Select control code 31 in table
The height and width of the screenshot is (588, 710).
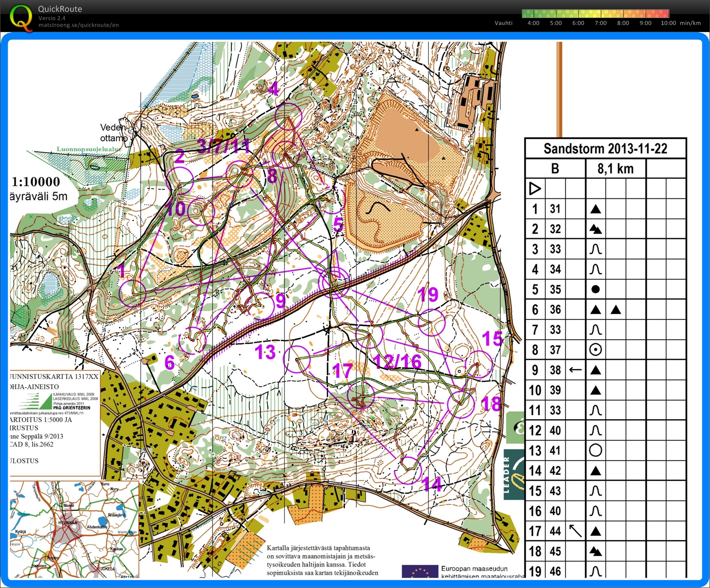[x=555, y=209]
